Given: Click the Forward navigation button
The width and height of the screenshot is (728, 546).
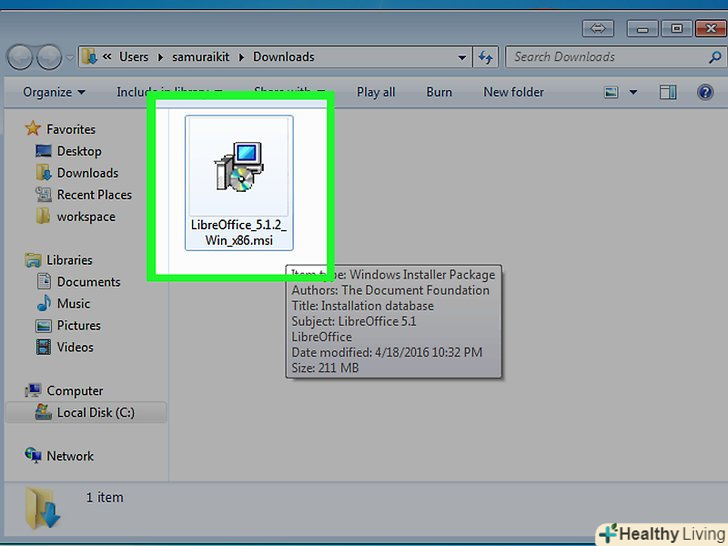Looking at the screenshot, I should coord(49,58).
